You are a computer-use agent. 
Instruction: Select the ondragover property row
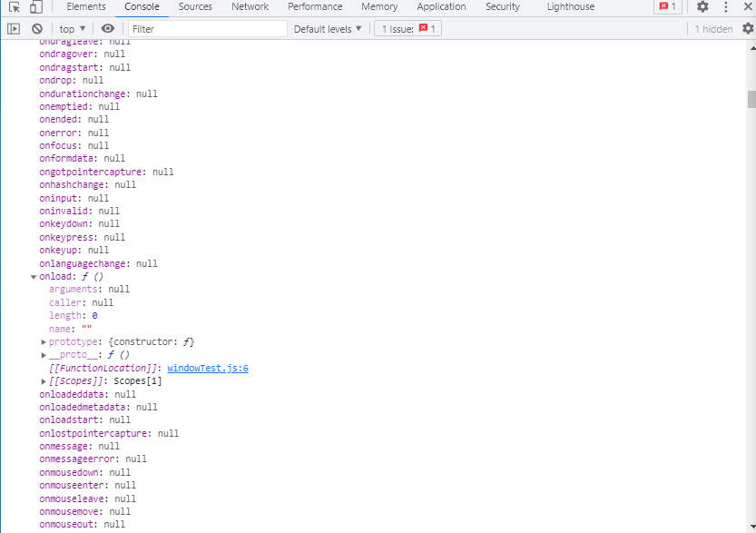click(82, 54)
